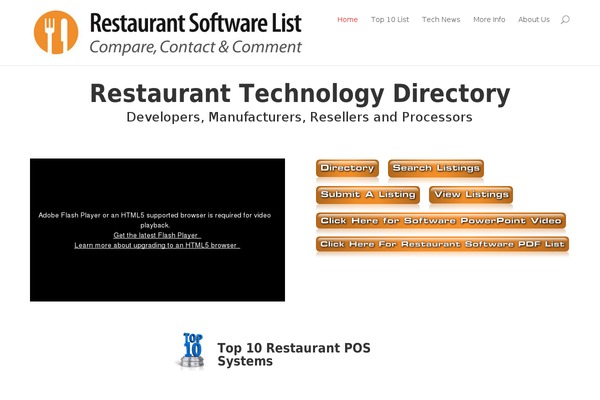Go to the Home menu item

347,20
